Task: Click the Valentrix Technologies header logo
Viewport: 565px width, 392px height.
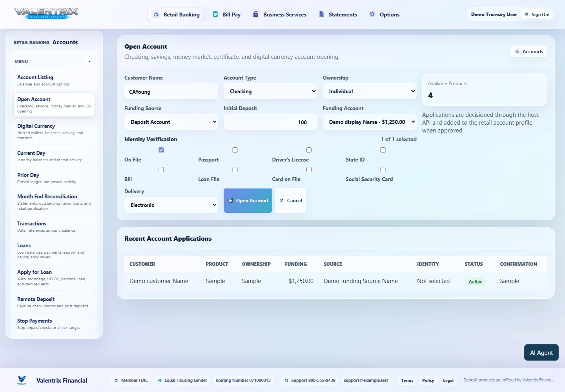Action: pos(46,14)
